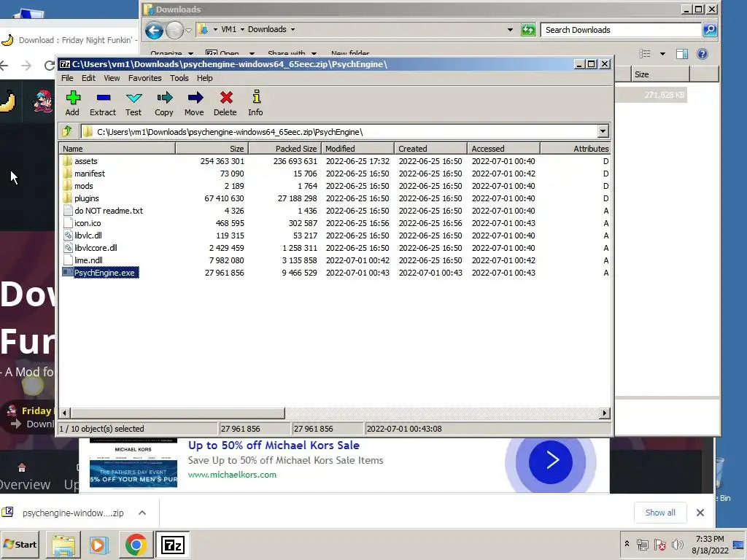Click the volume icon in system tray
This screenshot has width=747, height=560.
677,545
